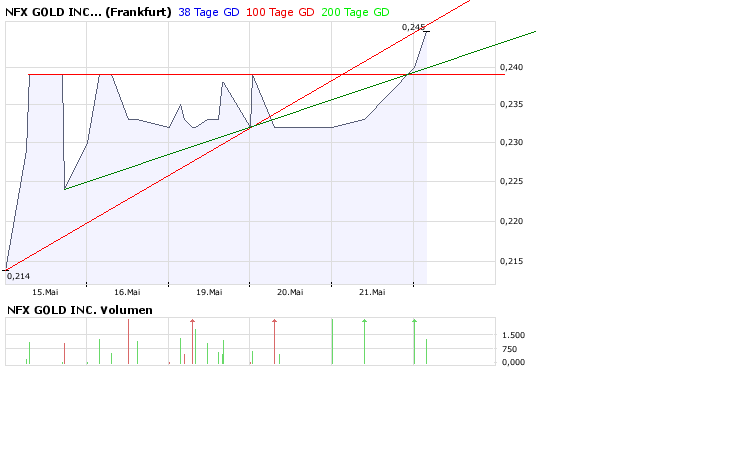This screenshot has width=738, height=475.
Task: Click the chart title NFX GOLD INC... (Frankfurt)
Action: point(88,12)
